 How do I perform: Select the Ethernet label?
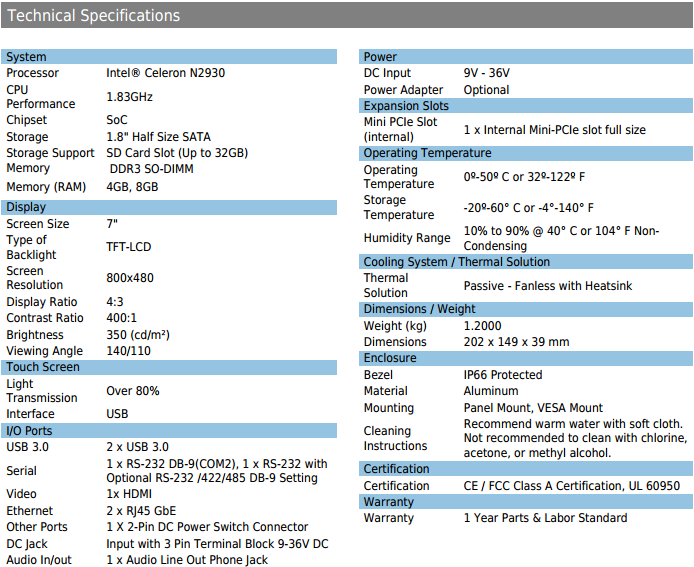(29, 511)
